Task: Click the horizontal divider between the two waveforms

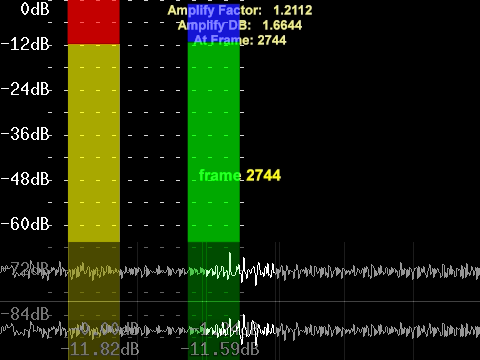Action: [x=240, y=302]
